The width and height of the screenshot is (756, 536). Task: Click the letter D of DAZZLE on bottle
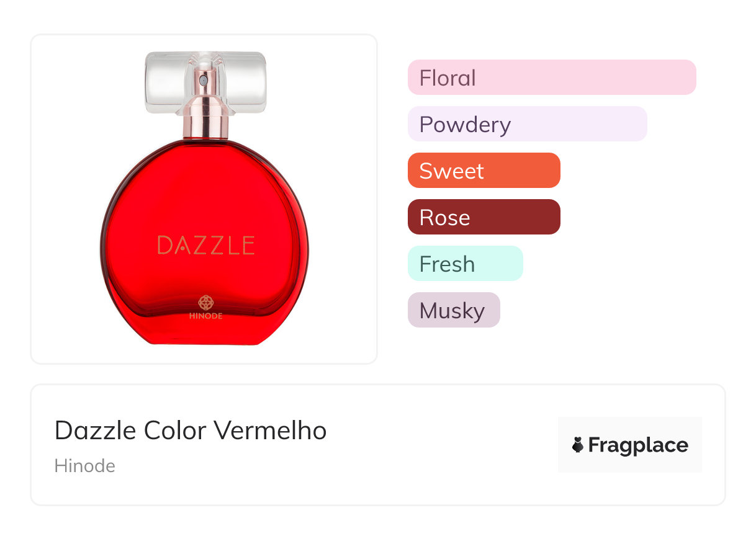[164, 245]
